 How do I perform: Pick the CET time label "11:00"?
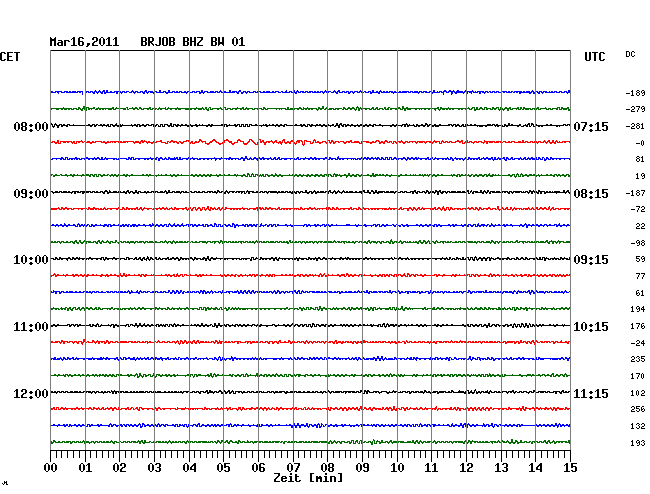click(31, 327)
